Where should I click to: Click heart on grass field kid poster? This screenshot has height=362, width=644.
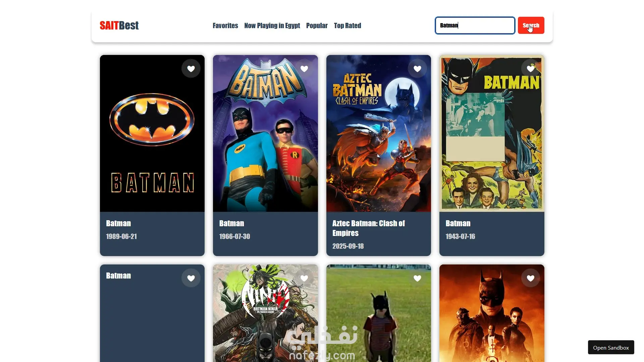[x=417, y=278]
